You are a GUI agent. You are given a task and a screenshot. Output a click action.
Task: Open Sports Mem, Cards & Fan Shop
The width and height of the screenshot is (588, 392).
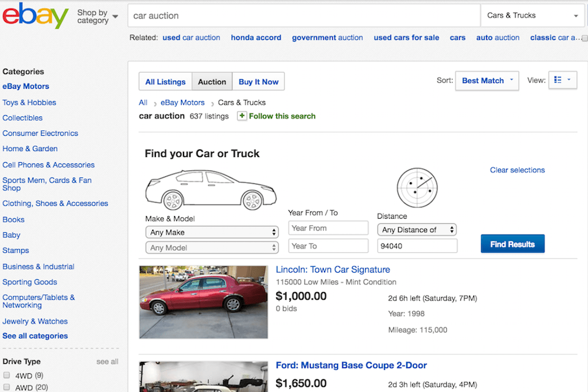(47, 184)
